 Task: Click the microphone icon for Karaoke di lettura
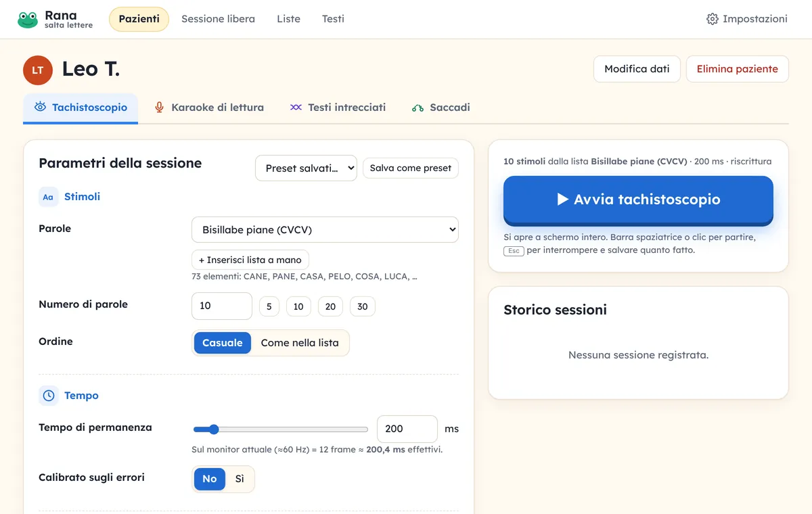tap(159, 107)
